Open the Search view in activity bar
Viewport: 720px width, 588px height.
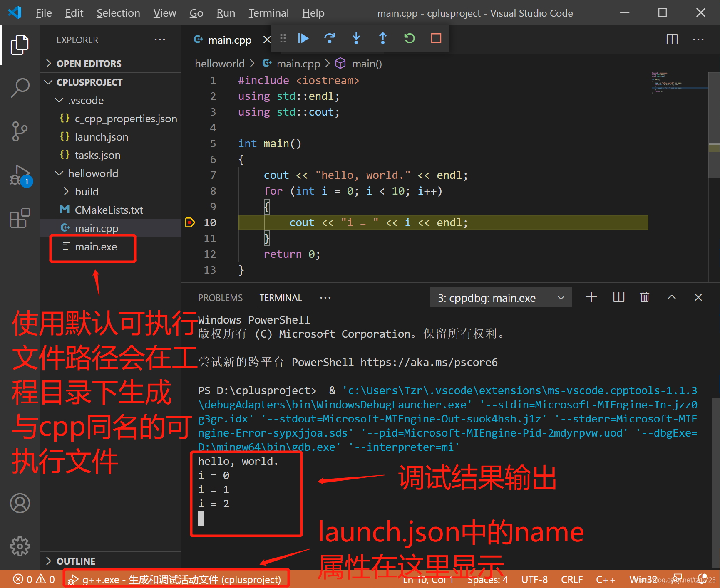[x=20, y=88]
